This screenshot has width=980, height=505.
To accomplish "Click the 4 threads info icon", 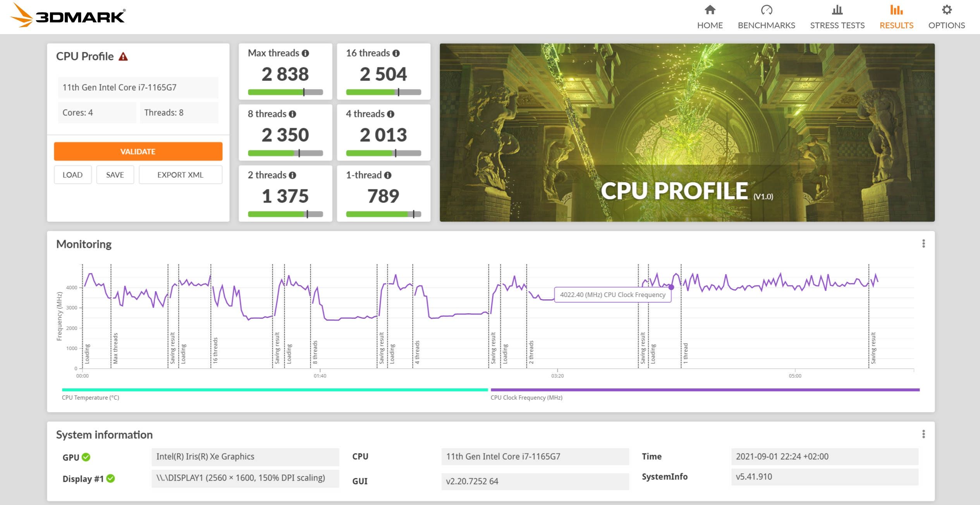I will (390, 114).
